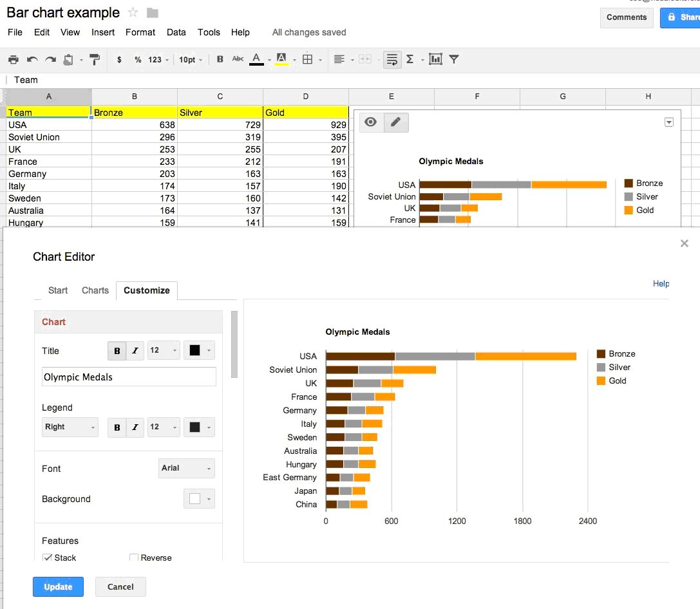Toggle bold for chart title
Image resolution: width=700 pixels, height=609 pixels.
[117, 351]
